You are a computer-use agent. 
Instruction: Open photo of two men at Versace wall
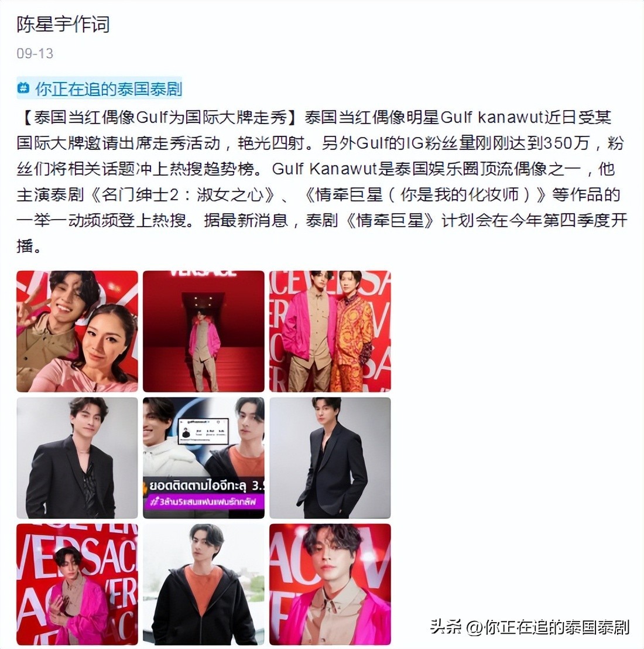(x=330, y=331)
